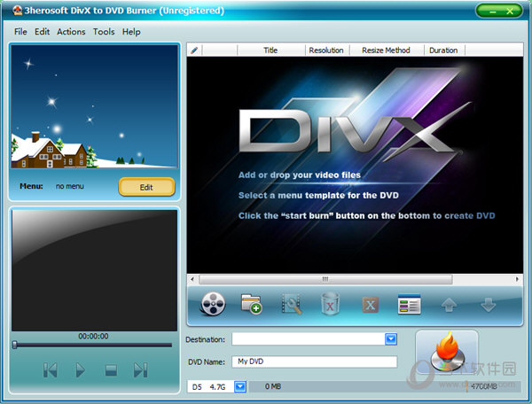Click the previous track button
The height and width of the screenshot is (404, 532).
point(51,369)
